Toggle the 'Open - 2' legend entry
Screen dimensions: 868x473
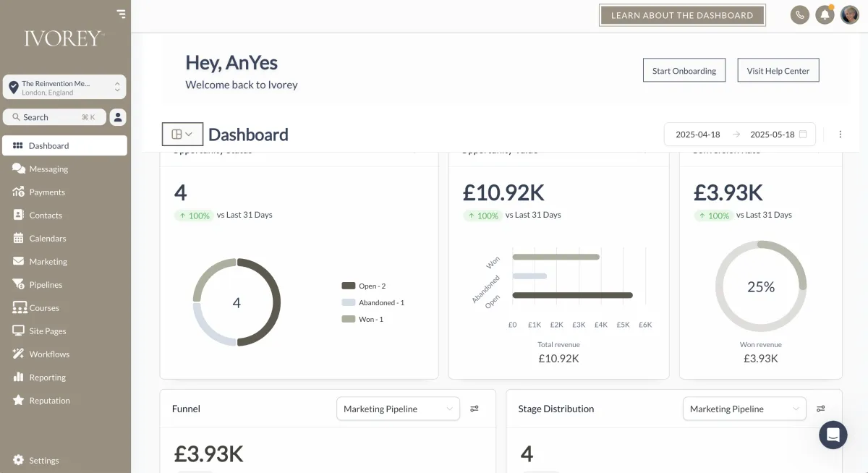364,286
